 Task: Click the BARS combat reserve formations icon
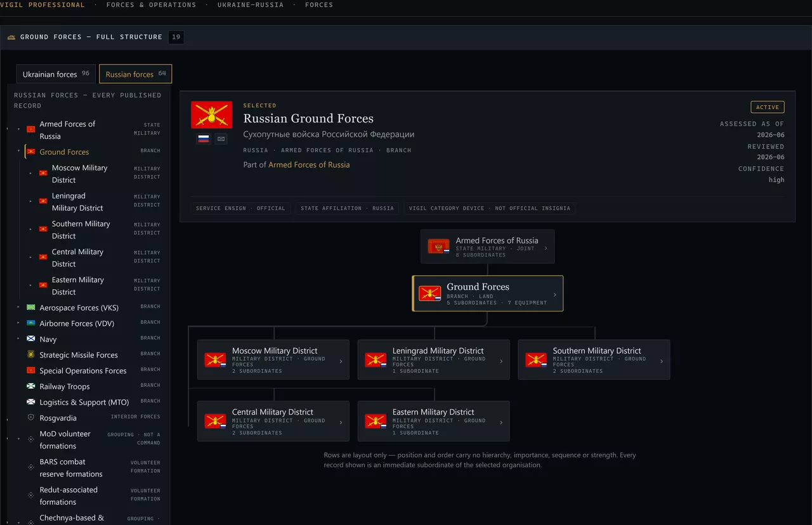click(30, 467)
